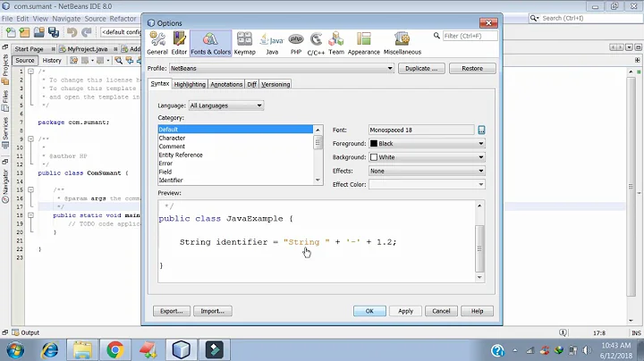
Task: Click Cancel in the Options dialog
Action: click(441, 311)
